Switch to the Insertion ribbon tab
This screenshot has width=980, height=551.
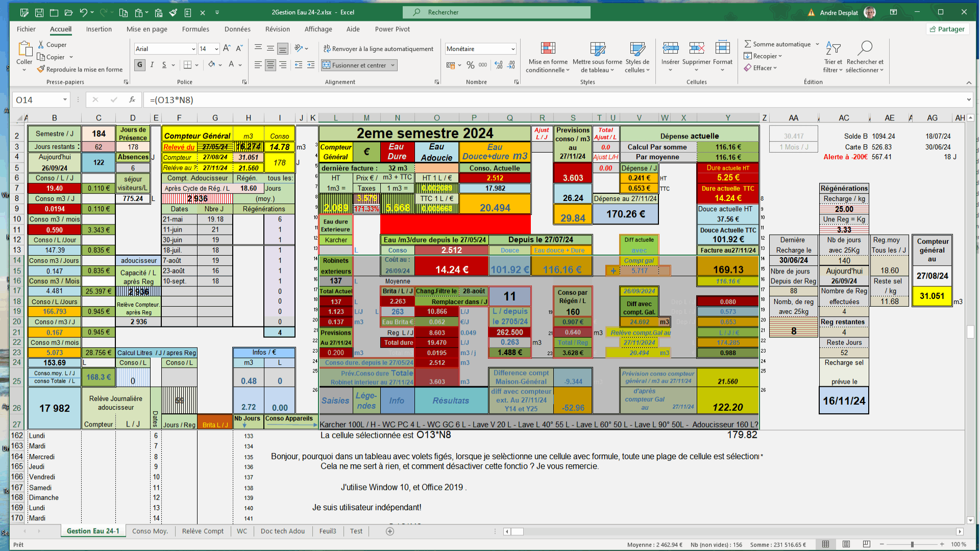pyautogui.click(x=99, y=29)
